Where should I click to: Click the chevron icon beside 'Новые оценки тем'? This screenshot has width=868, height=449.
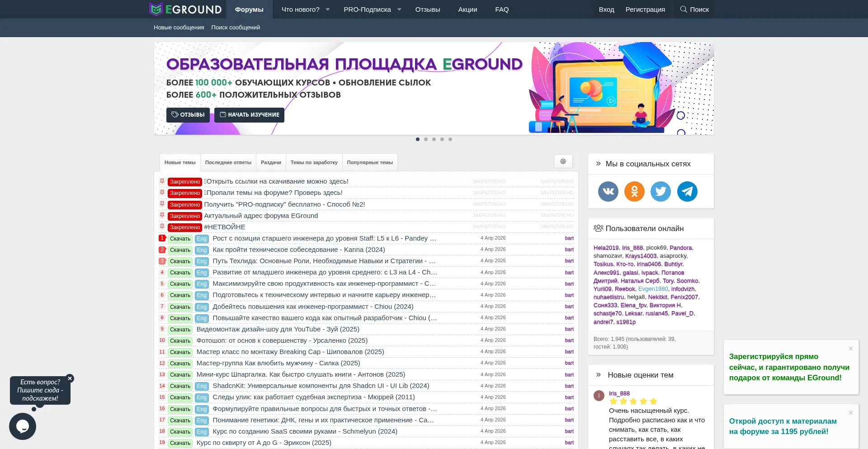(x=598, y=375)
